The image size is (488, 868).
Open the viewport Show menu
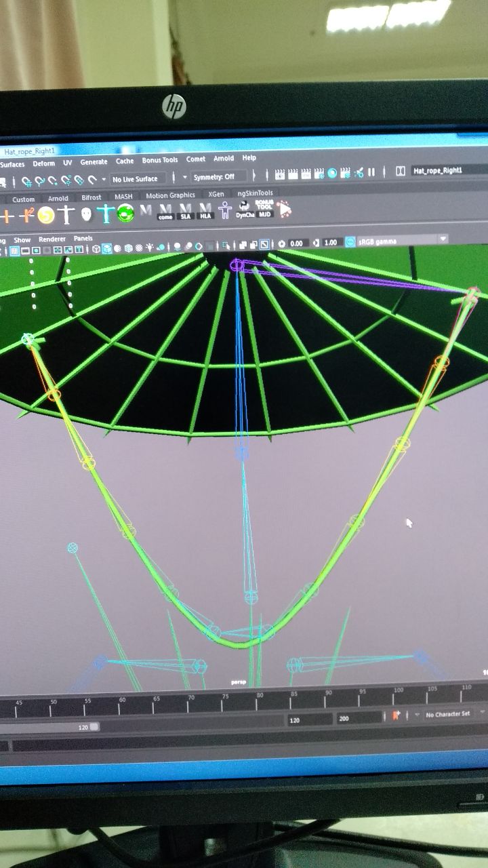(x=22, y=240)
